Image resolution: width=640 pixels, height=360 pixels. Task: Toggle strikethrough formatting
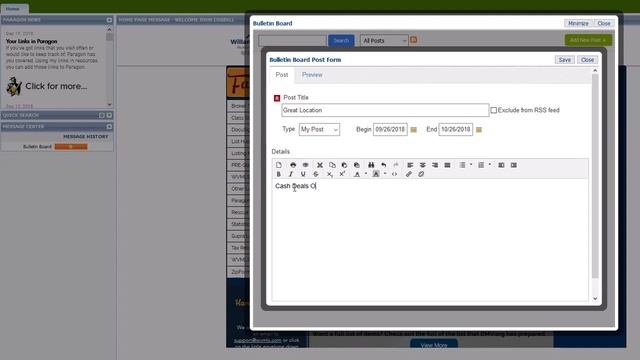tap(316, 174)
